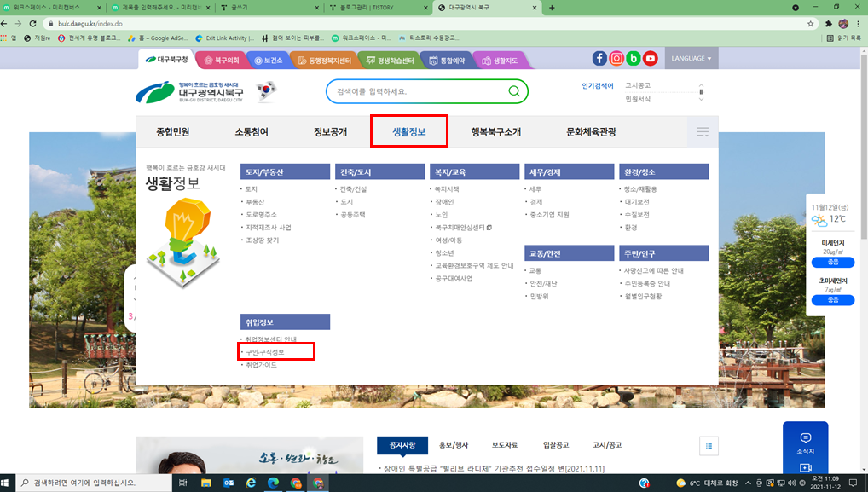This screenshot has width=868, height=492.
Task: Click the 월별인구현황 link
Action: (643, 296)
